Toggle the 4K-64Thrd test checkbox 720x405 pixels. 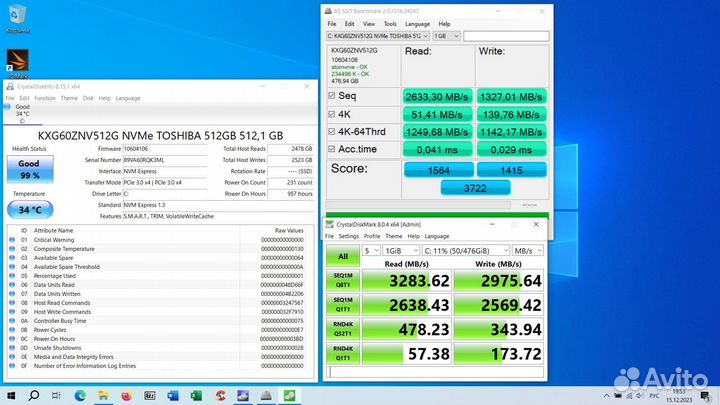(332, 131)
